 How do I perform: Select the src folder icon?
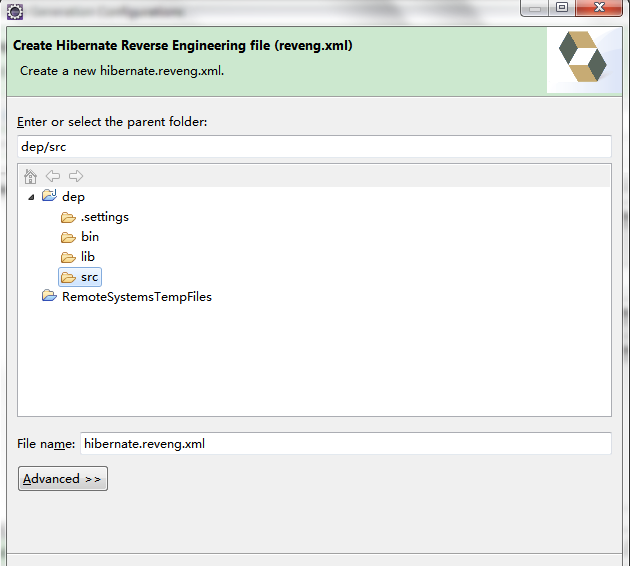[68, 277]
